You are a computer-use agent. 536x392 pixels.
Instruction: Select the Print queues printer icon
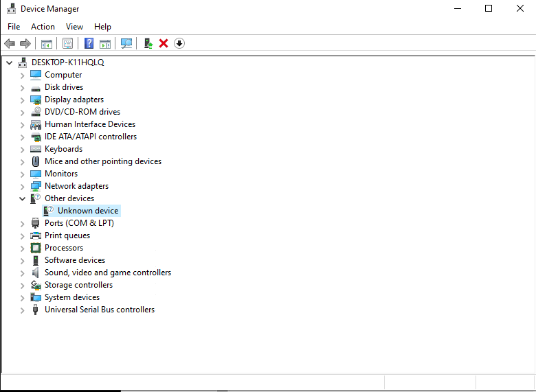36,235
